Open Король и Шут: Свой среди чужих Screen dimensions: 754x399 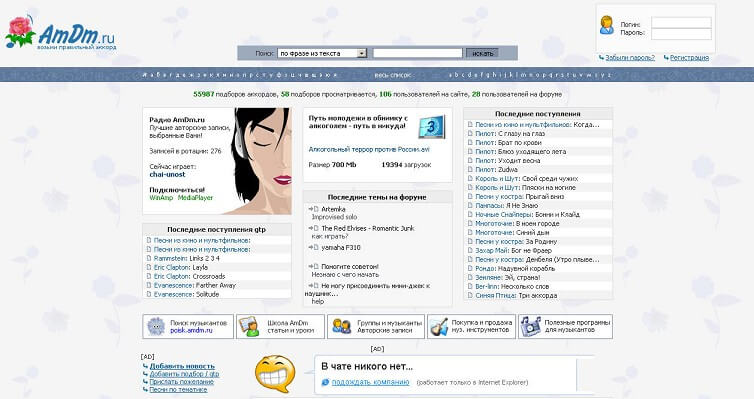coord(527,178)
